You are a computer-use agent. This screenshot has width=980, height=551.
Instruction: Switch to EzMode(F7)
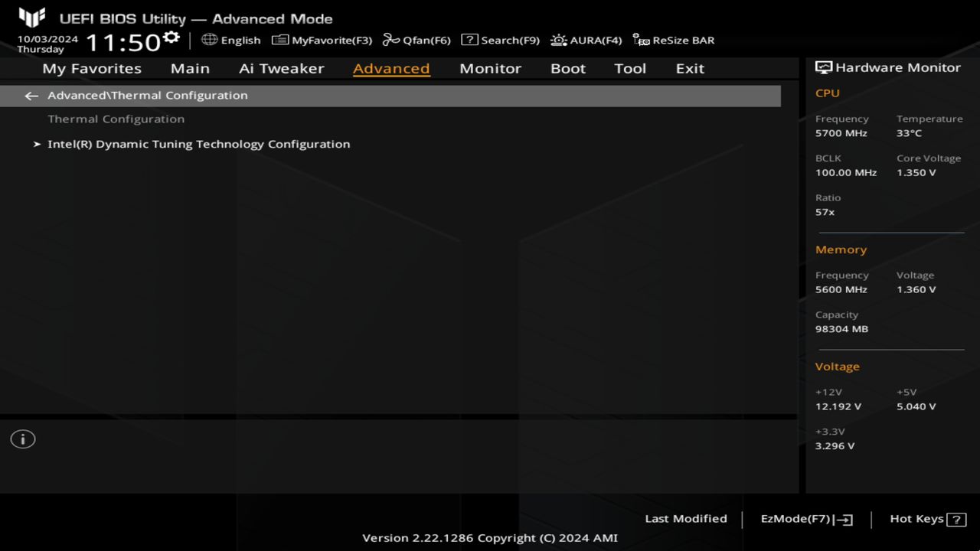[x=795, y=519]
